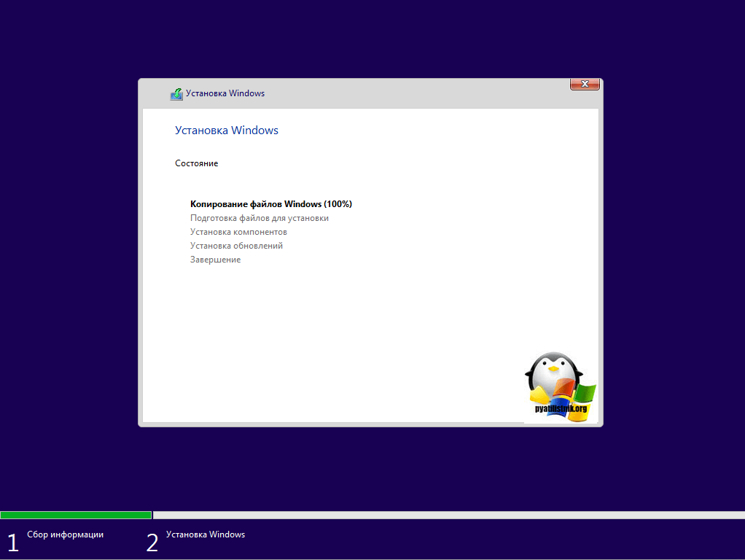Select the Сбор информации stage label

(66, 534)
